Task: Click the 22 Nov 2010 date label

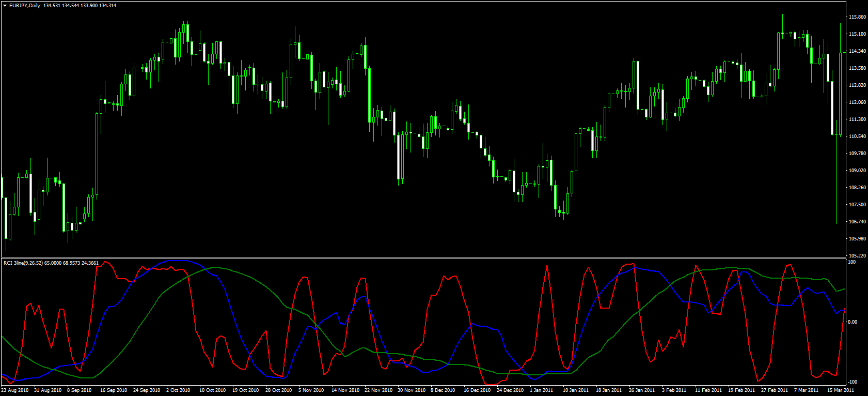Action: pyautogui.click(x=378, y=390)
